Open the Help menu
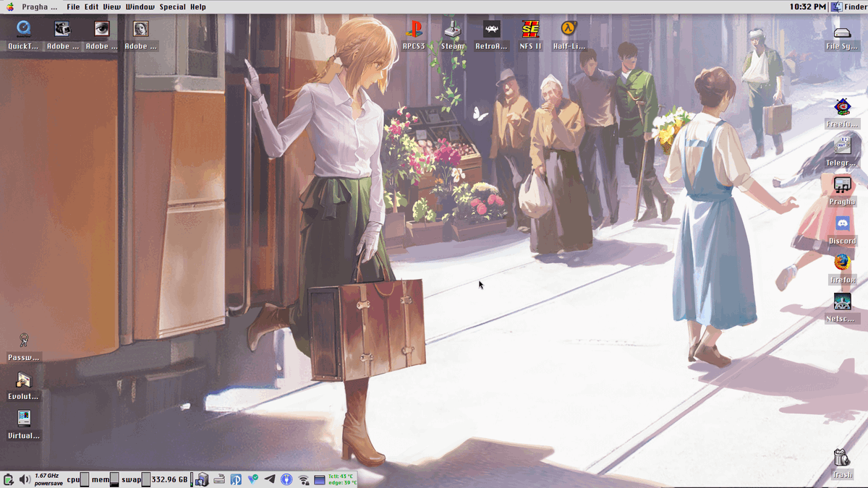 pos(197,7)
